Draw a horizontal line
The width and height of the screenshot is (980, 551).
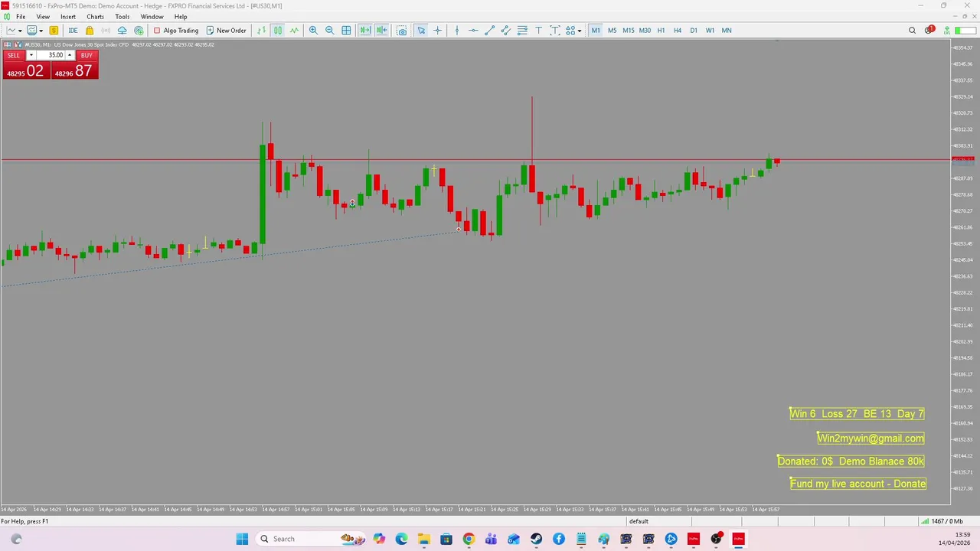pyautogui.click(x=473, y=31)
